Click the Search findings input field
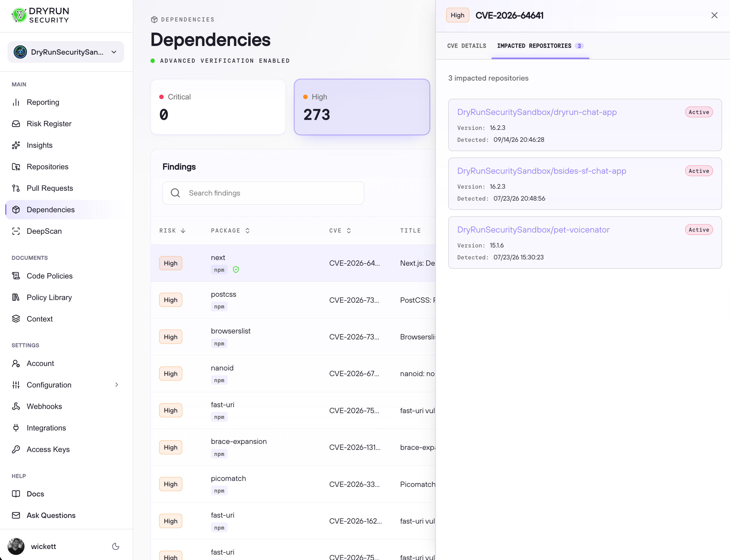 263,193
